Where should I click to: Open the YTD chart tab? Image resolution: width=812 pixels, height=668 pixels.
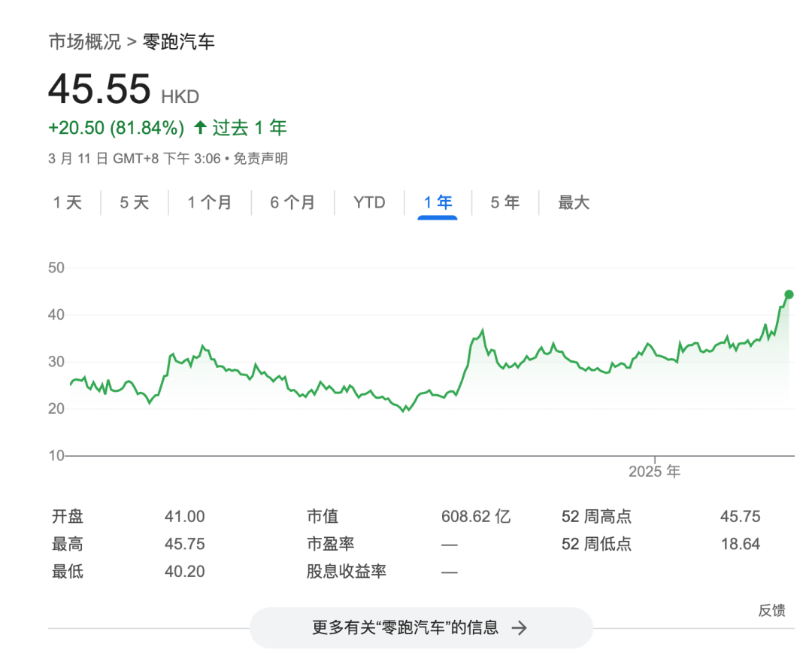(x=369, y=202)
